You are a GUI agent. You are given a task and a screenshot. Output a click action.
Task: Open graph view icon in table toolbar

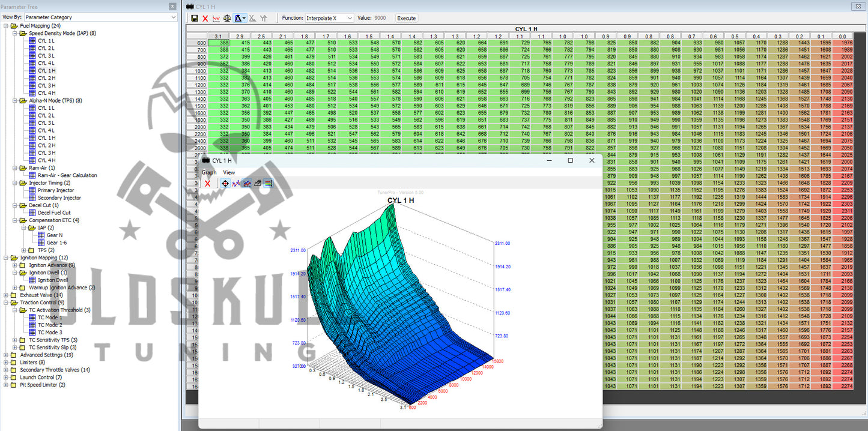tap(216, 19)
